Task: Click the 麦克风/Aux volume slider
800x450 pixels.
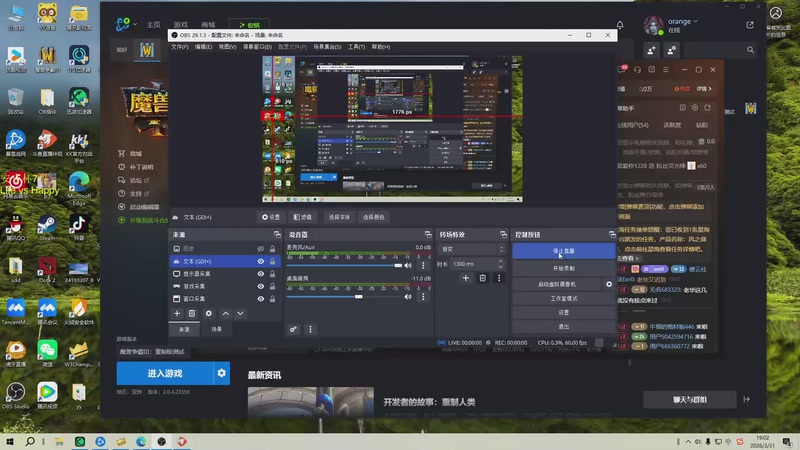Action: click(x=344, y=265)
